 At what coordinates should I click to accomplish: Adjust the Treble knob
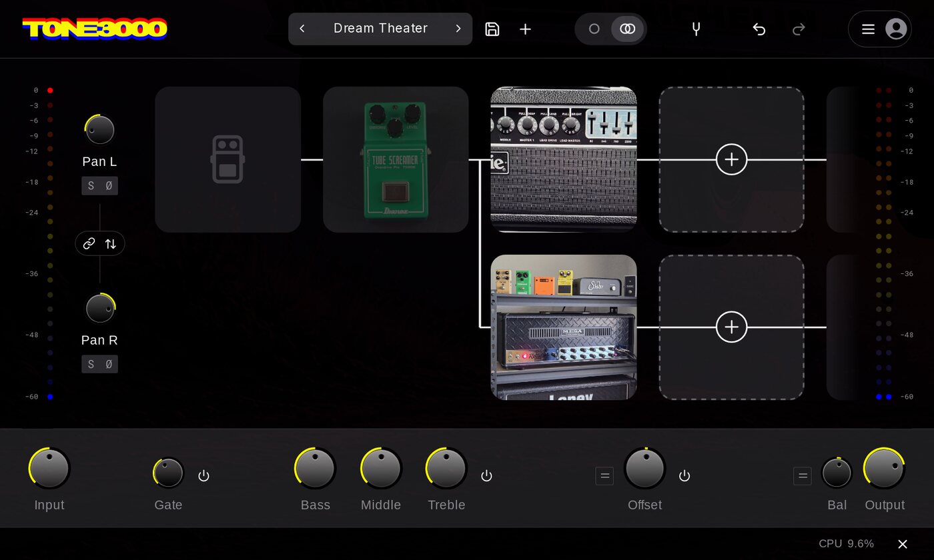[x=446, y=468]
